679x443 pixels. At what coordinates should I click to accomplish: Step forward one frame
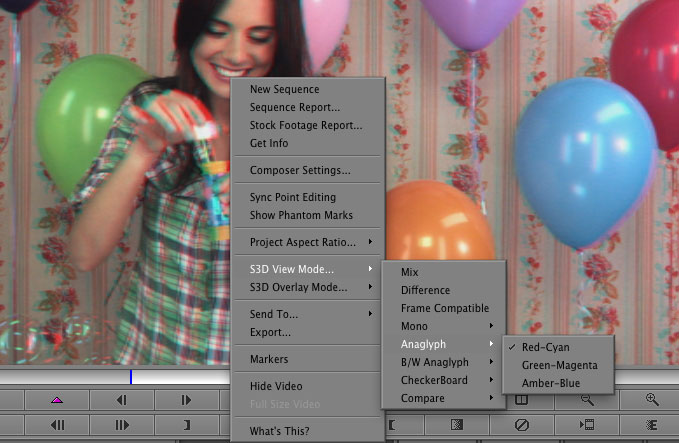tap(186, 400)
